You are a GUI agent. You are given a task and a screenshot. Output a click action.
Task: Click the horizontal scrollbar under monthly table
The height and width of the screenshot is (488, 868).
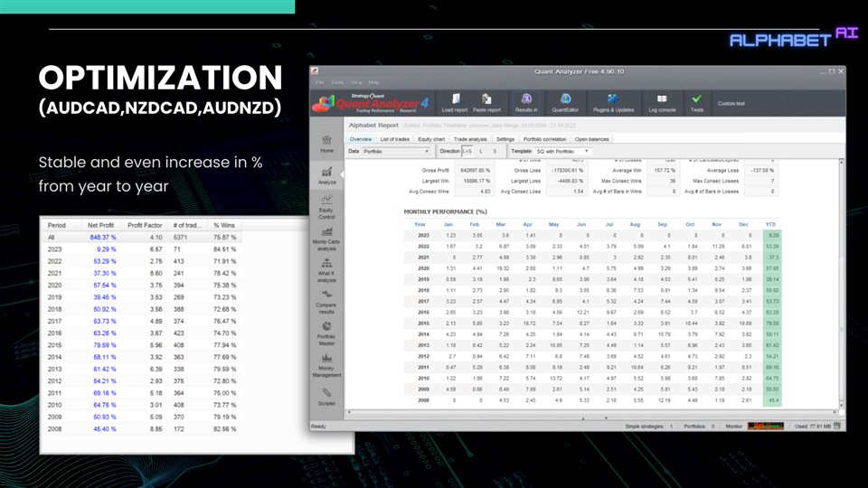[x=591, y=412]
